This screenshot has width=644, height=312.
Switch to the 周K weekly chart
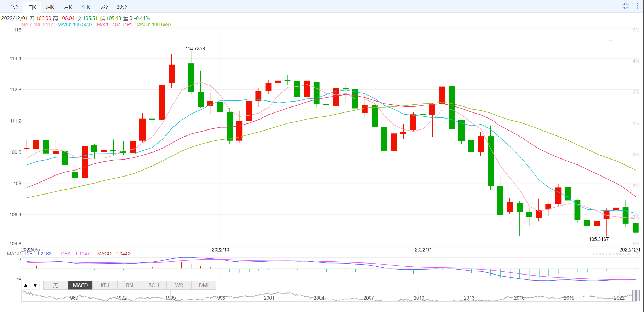coord(50,7)
